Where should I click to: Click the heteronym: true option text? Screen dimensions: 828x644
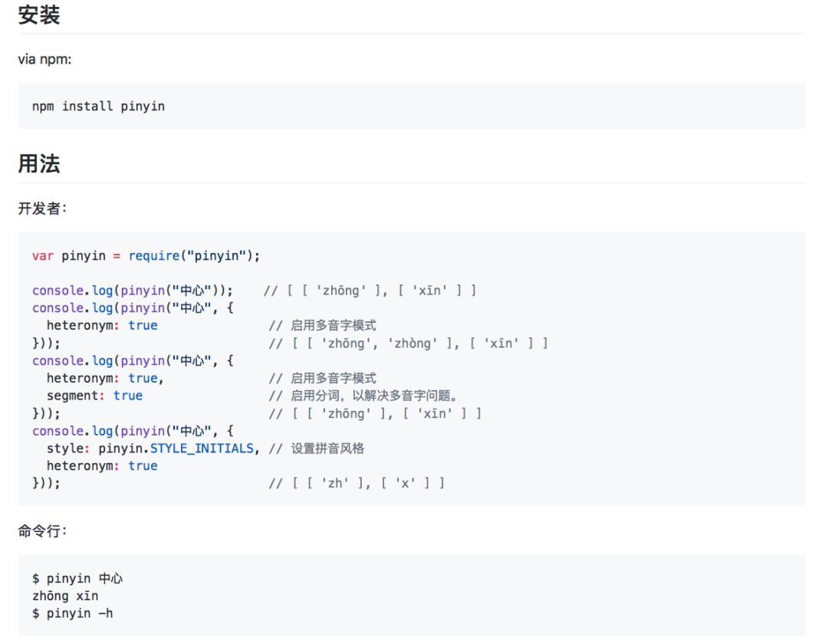(101, 325)
